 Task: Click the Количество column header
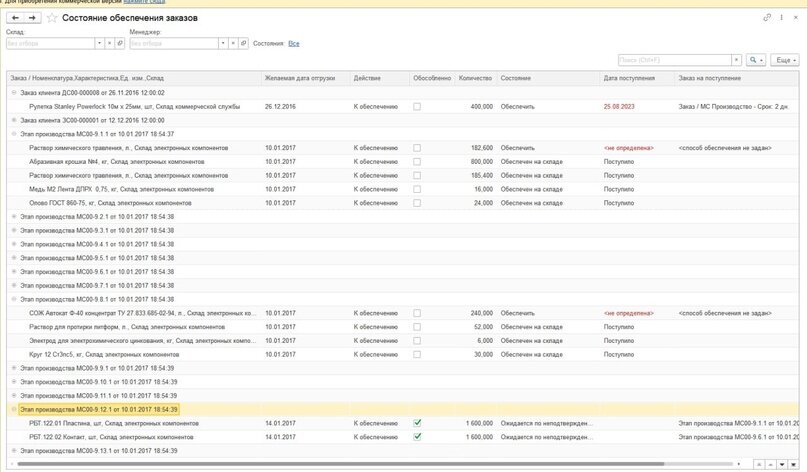pos(476,78)
